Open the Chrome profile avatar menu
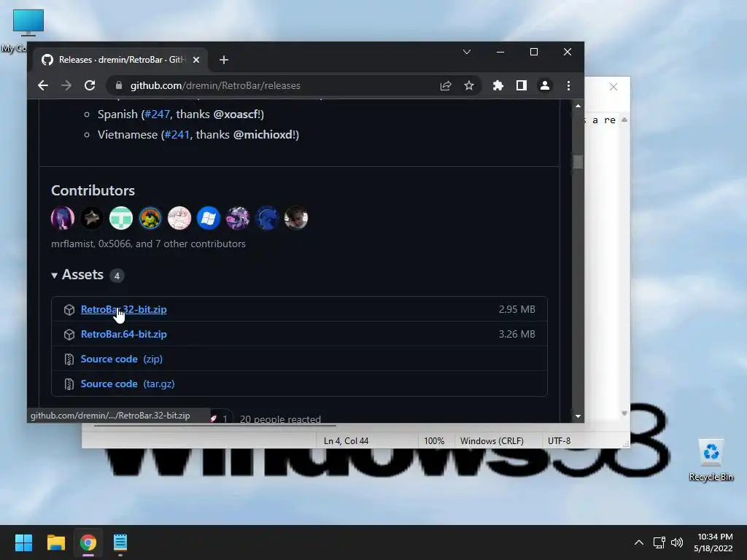747x560 pixels. click(544, 86)
